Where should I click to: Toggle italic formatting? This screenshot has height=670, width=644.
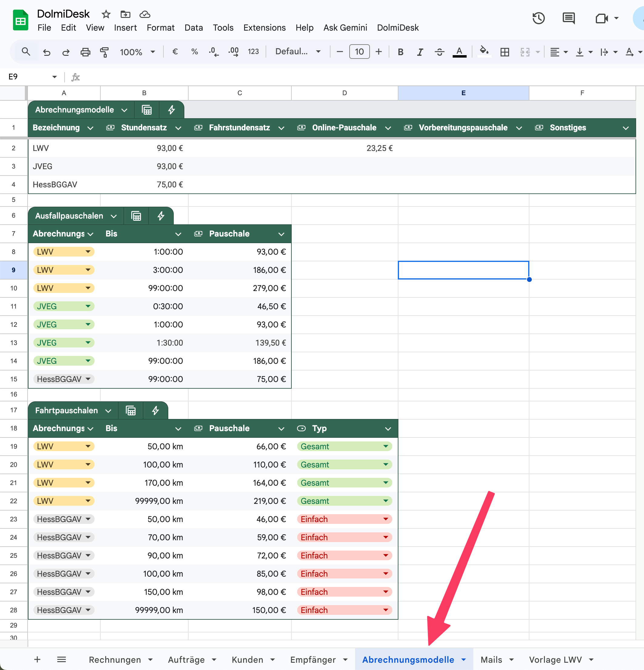[420, 52]
